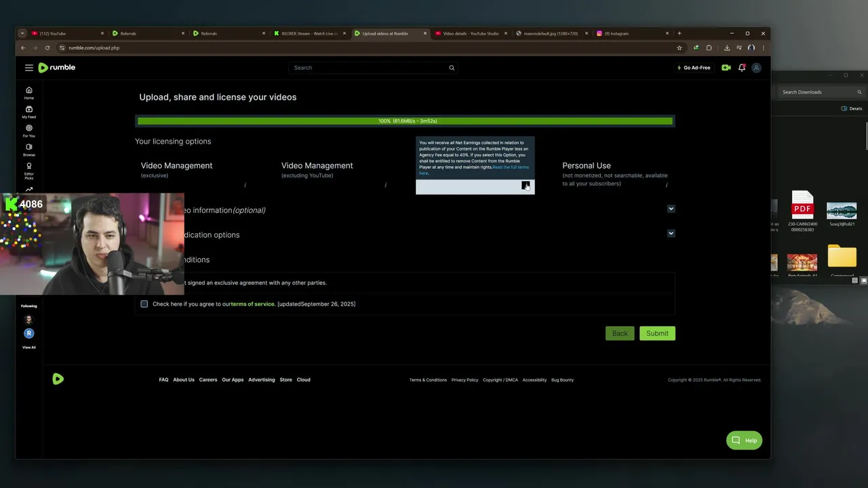Show info for Video Management exclusive
Image resolution: width=868 pixels, height=488 pixels.
click(245, 185)
